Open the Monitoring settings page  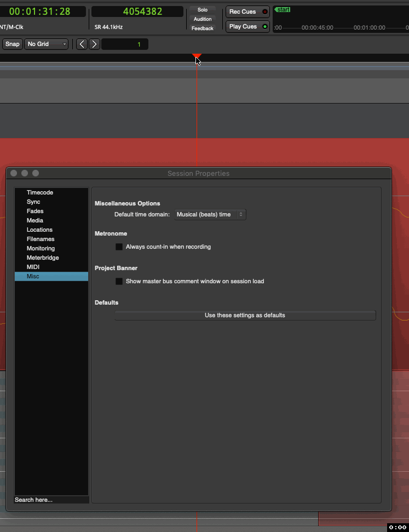tap(41, 249)
